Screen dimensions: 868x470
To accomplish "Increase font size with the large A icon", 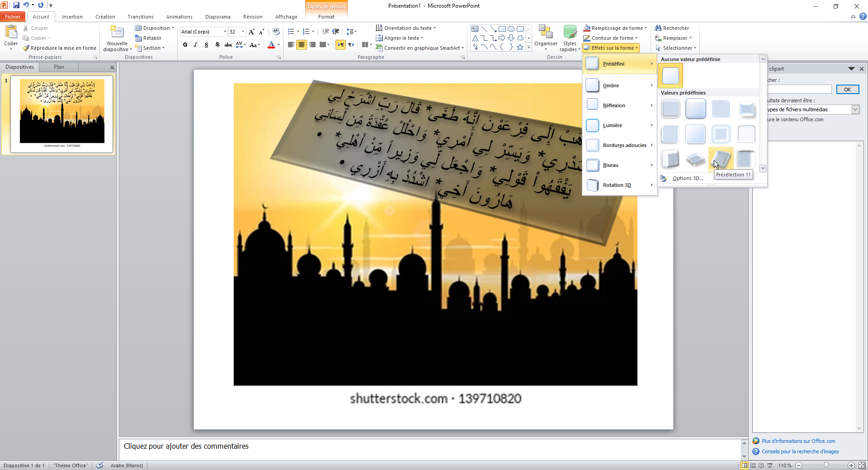I will 252,32.
